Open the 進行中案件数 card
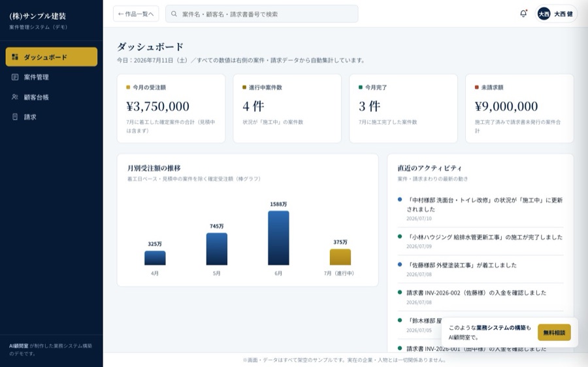 click(287, 108)
